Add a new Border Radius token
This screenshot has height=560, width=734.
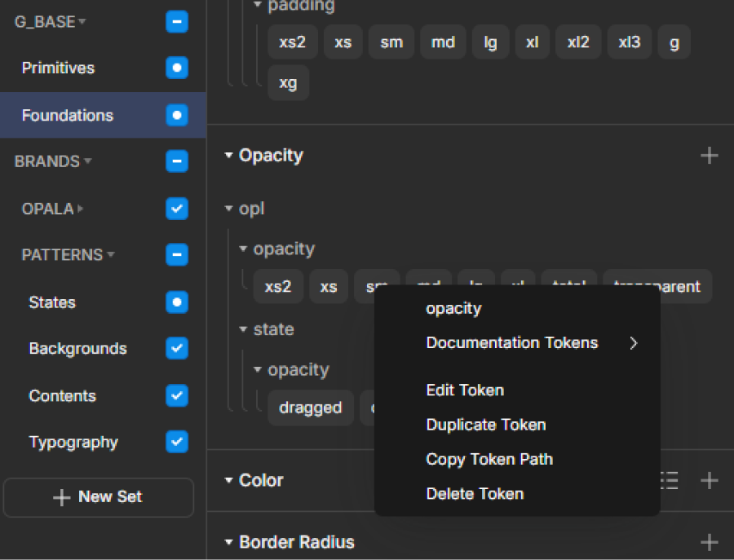tap(709, 542)
